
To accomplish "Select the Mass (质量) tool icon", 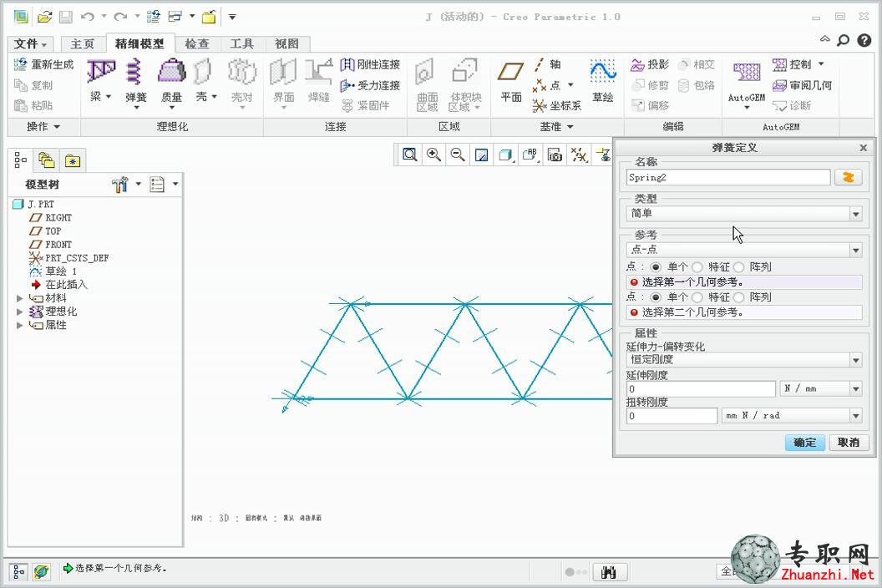I will (171, 72).
